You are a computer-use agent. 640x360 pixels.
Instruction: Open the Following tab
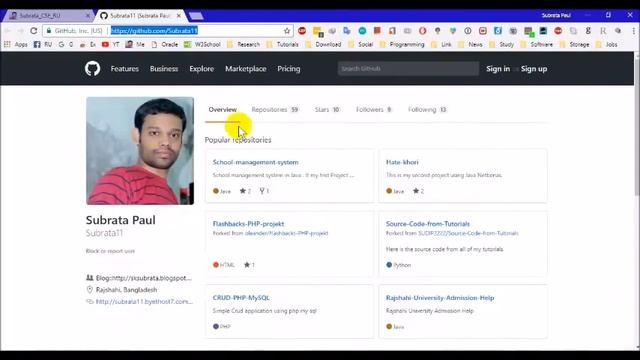(427, 109)
